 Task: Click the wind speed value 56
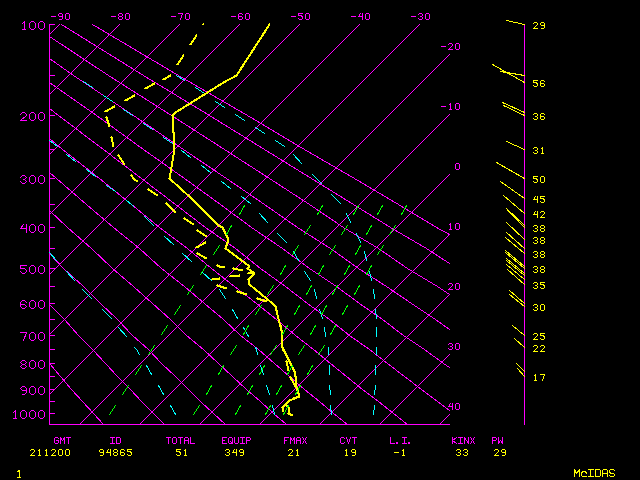tap(538, 84)
